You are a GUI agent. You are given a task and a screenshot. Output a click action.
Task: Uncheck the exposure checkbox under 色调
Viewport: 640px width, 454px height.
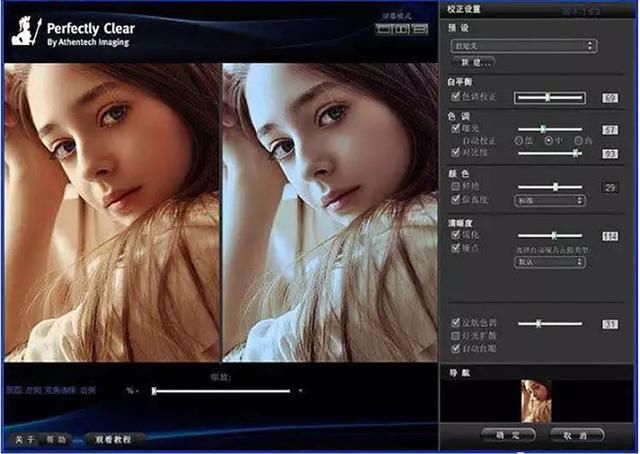click(x=456, y=128)
